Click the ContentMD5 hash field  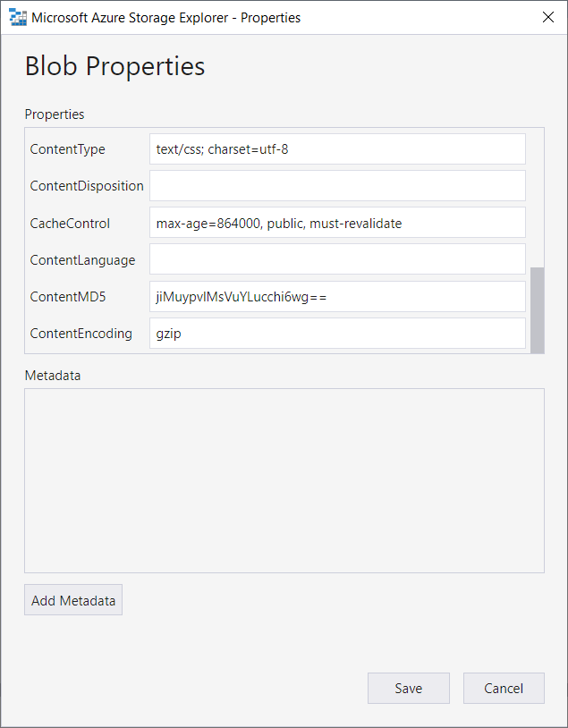pyautogui.click(x=337, y=297)
